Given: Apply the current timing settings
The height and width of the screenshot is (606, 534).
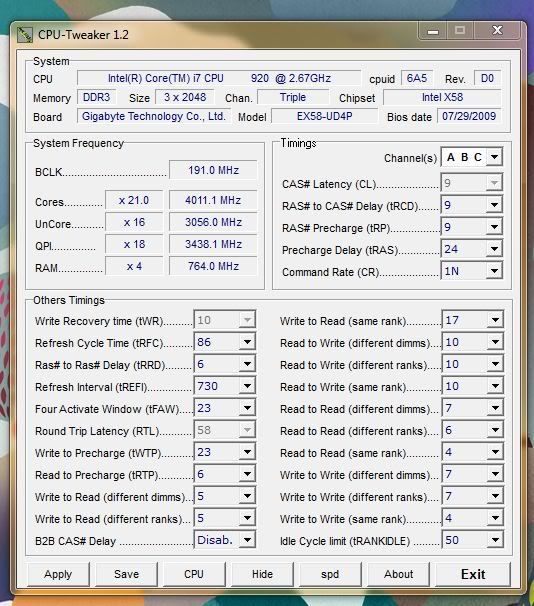Looking at the screenshot, I should [x=58, y=574].
